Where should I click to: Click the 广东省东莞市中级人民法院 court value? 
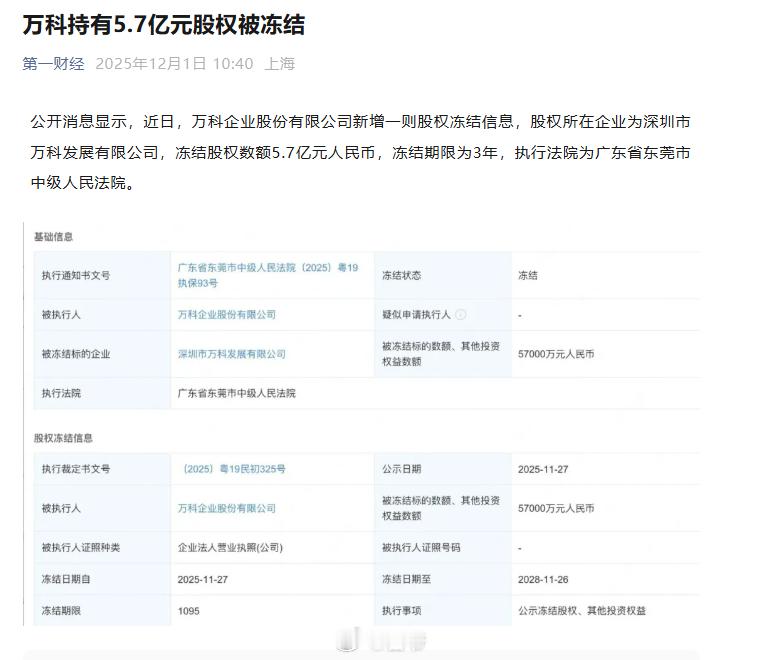[237, 393]
